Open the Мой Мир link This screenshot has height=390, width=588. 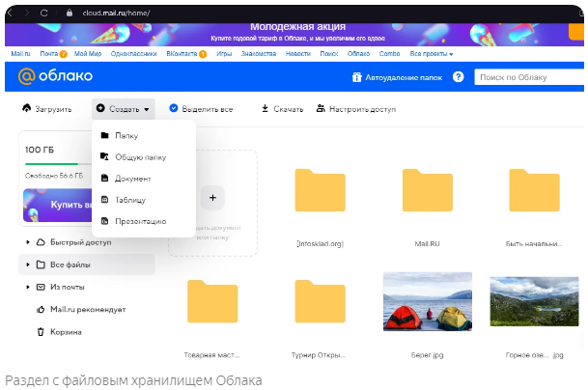coord(88,54)
